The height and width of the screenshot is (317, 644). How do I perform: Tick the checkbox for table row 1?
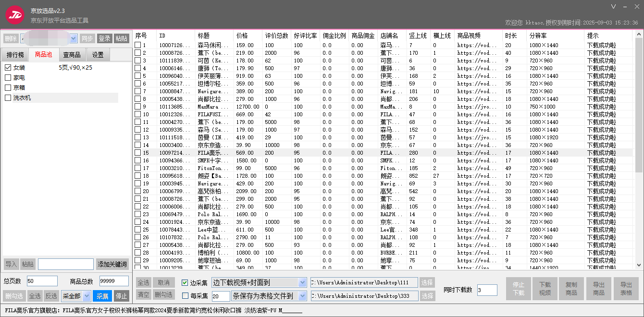point(138,45)
